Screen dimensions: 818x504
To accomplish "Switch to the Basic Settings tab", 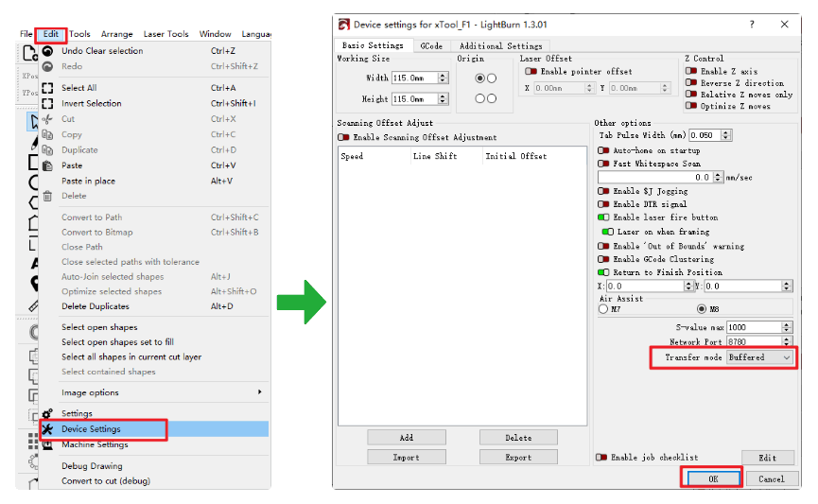I will coord(373,45).
